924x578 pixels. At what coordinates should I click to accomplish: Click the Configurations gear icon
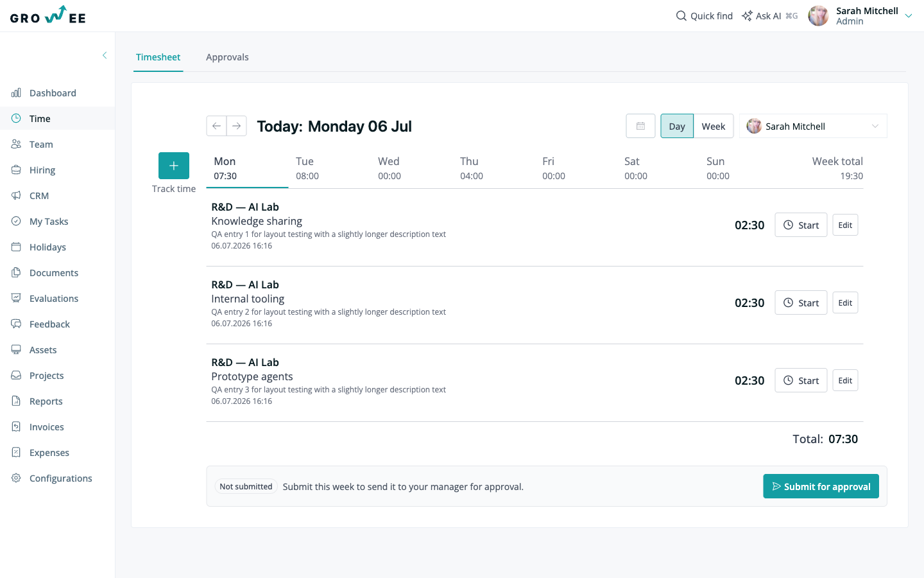(16, 478)
